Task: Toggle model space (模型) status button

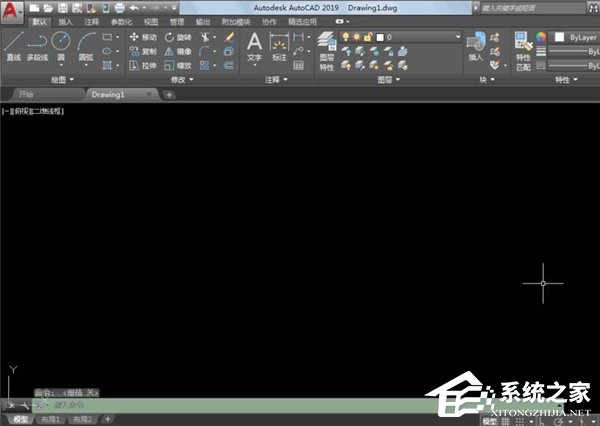Action: 489,421
